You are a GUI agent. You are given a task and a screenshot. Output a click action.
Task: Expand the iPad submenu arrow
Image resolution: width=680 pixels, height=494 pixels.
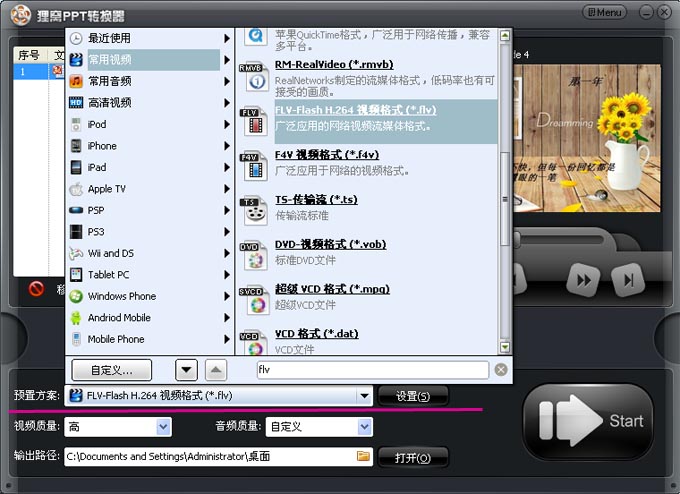(226, 167)
